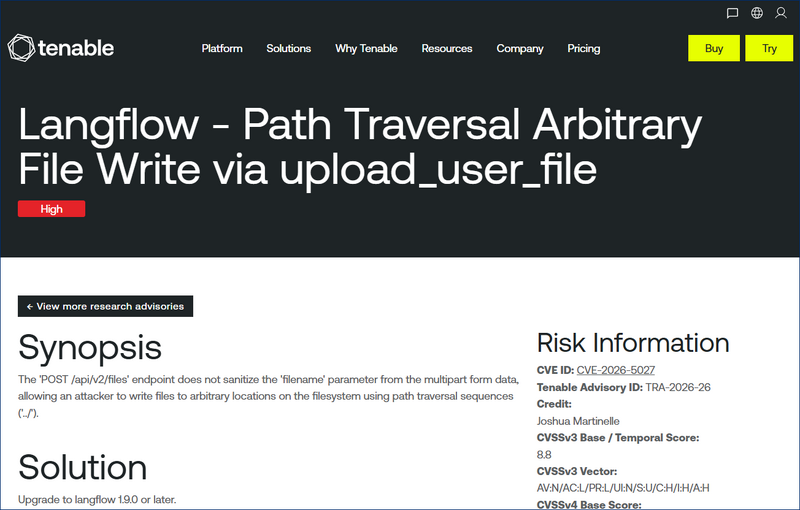Viewport: 800px width, 510px height.
Task: Open the globe language selector icon
Action: pos(757,13)
